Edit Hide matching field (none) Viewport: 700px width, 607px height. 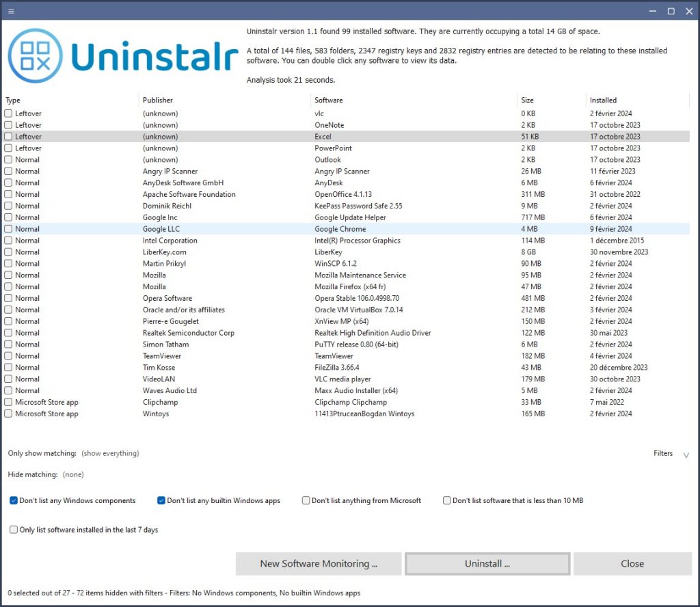(x=73, y=474)
